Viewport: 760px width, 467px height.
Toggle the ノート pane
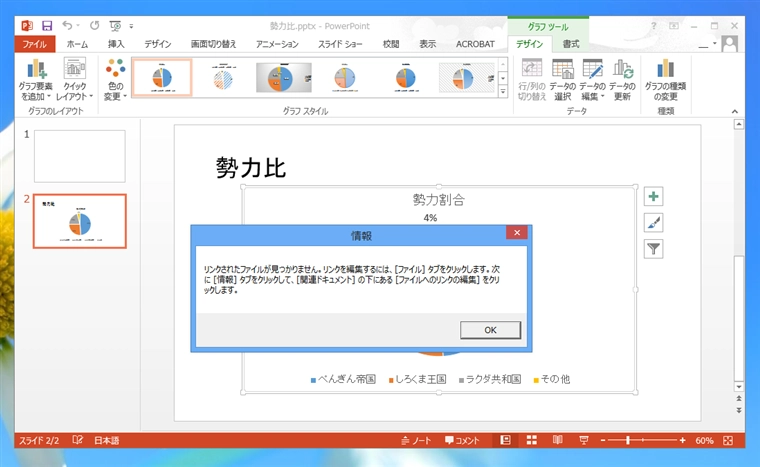point(416,440)
